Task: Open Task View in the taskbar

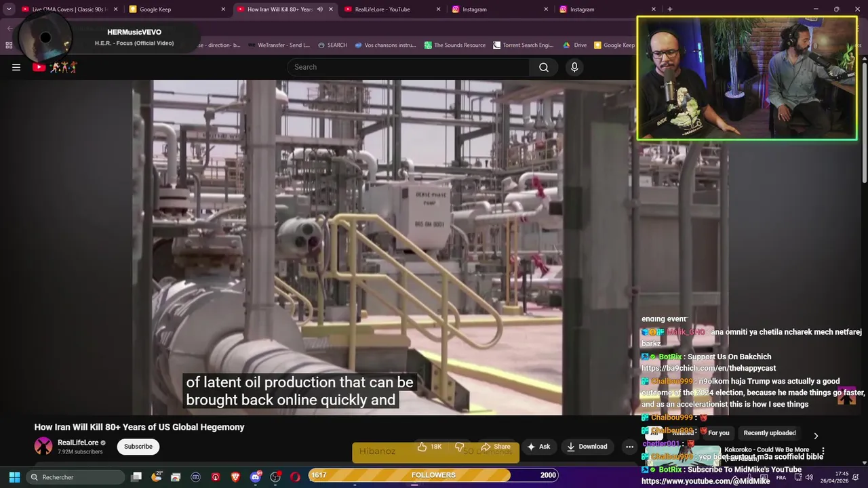Action: coord(136,477)
